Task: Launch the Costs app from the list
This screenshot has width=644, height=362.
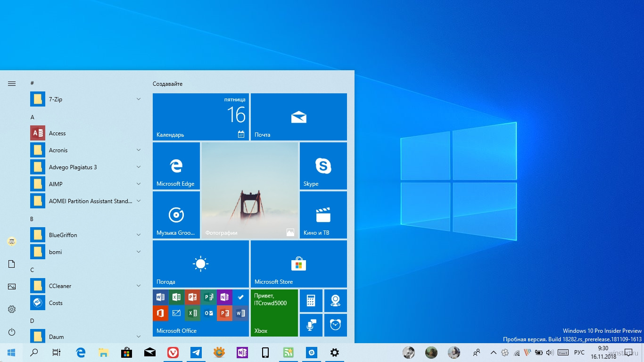Action: (86, 303)
